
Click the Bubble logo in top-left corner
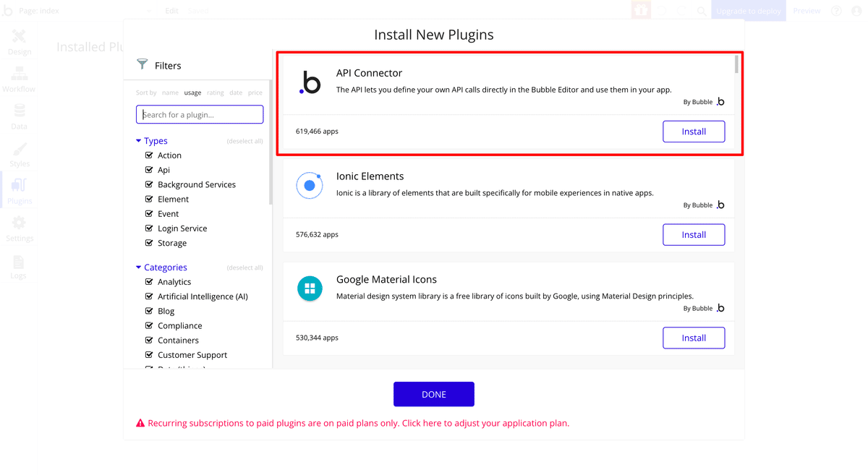click(7, 11)
